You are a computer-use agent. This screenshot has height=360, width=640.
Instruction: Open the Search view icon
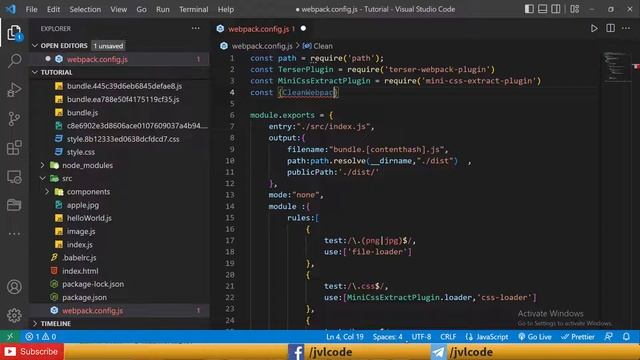tap(14, 61)
